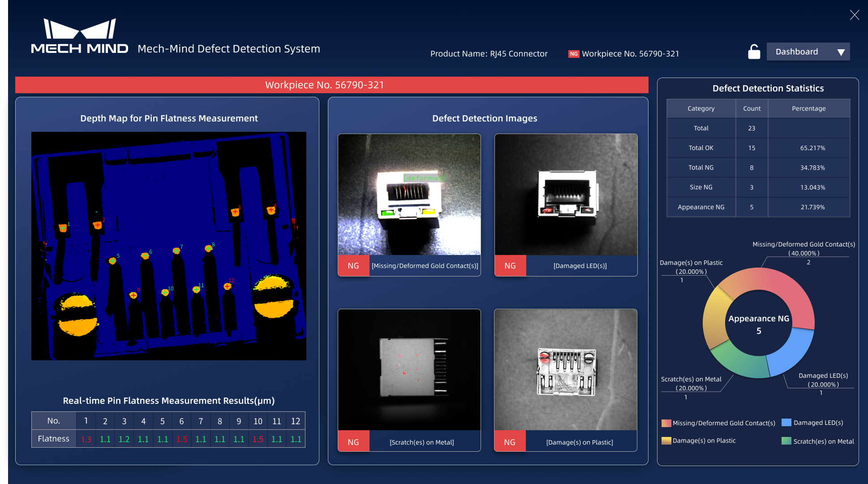Click the Dashboard dropdown arrow
The width and height of the screenshot is (868, 484).
pyautogui.click(x=841, y=52)
